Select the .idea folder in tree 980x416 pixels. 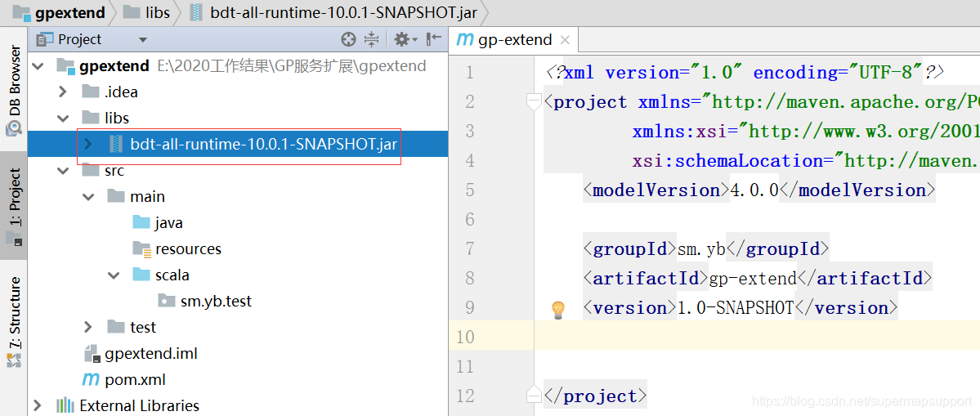tap(121, 92)
